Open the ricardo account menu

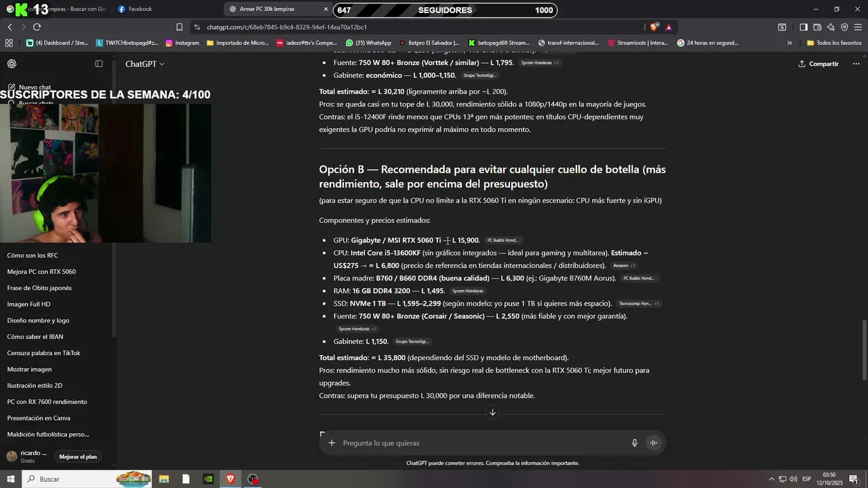[x=27, y=456]
